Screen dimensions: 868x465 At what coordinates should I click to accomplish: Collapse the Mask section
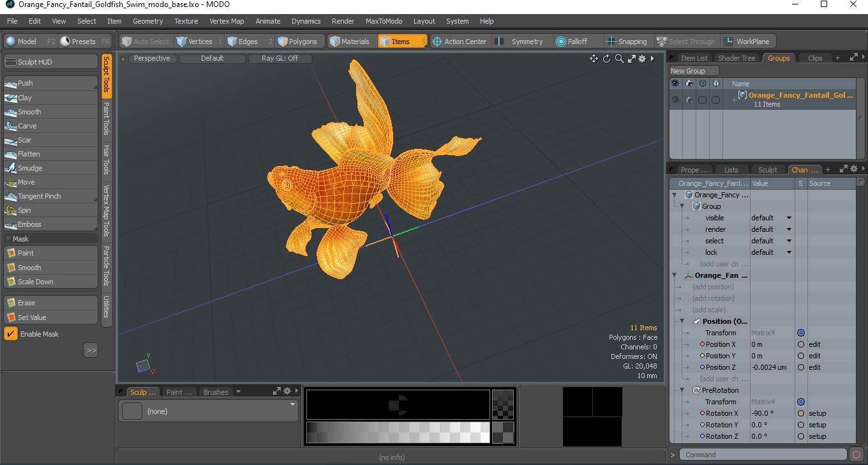point(8,238)
